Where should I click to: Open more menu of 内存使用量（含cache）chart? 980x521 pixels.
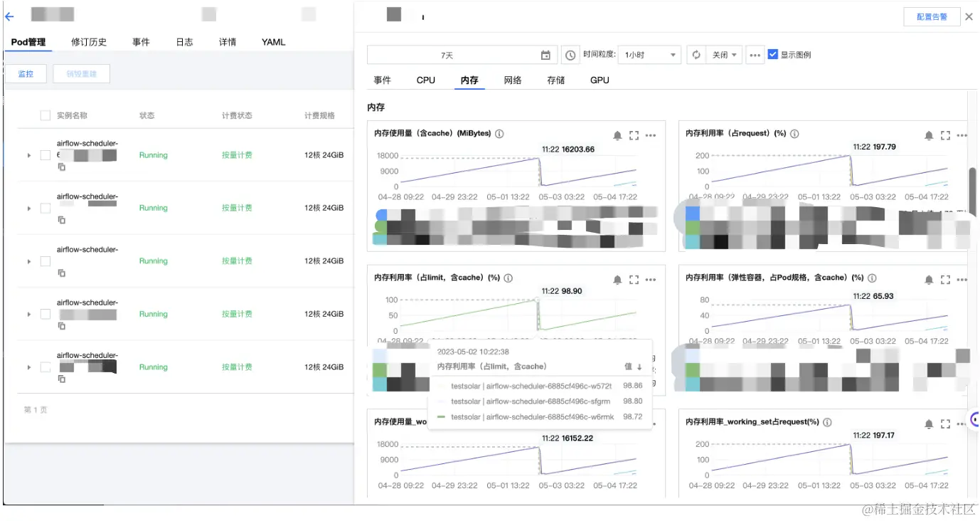coord(651,135)
